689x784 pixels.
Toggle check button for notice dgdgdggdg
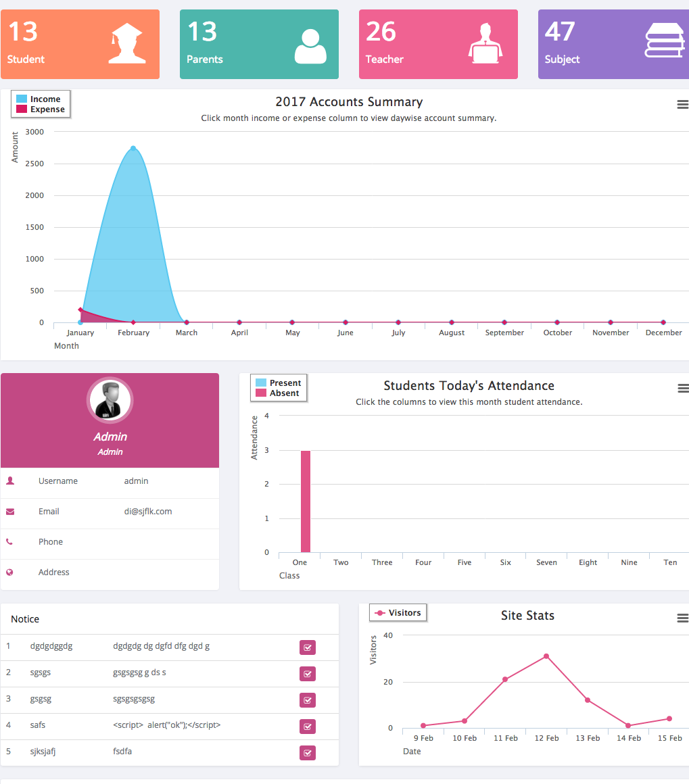pyautogui.click(x=308, y=647)
